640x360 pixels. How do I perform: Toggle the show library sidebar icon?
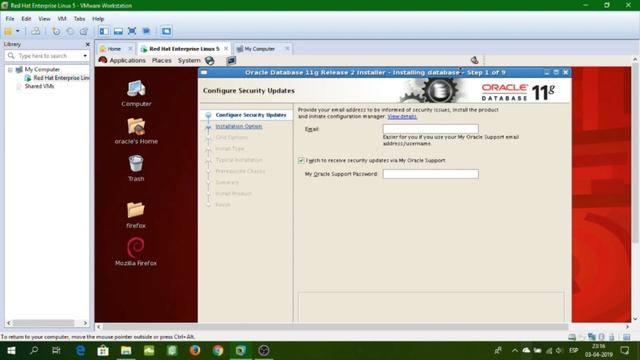pyautogui.click(x=104, y=31)
